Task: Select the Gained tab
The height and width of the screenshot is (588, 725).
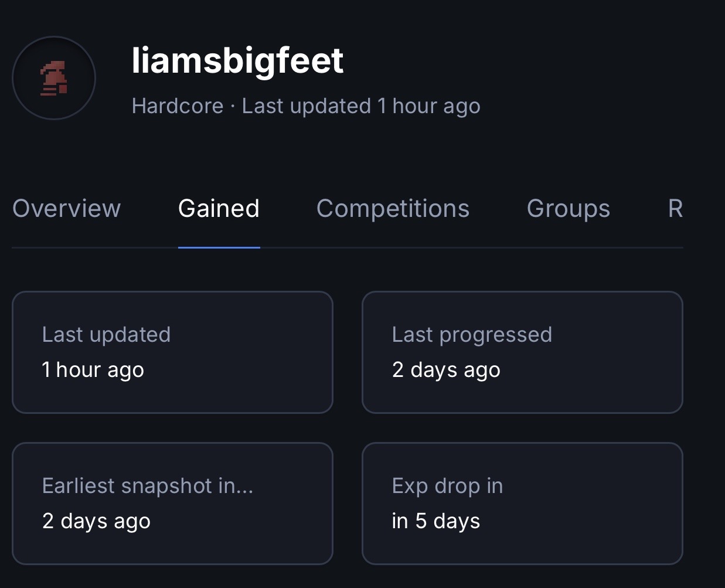Action: coord(219,209)
